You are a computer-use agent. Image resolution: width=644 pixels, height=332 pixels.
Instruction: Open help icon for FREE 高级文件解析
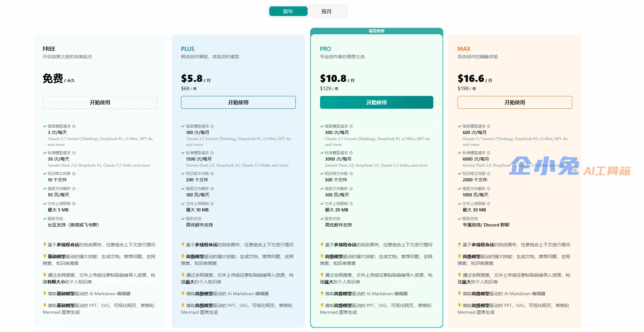74,189
